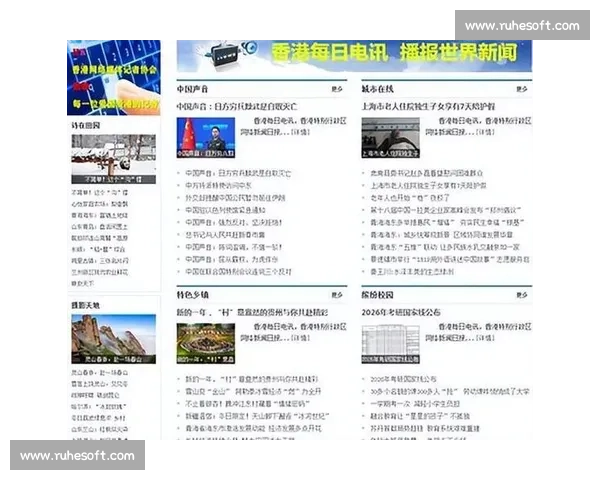600x480 pixels.
Task: Open list item 中国驻以色列使馆紧急通知
Action: (225, 210)
